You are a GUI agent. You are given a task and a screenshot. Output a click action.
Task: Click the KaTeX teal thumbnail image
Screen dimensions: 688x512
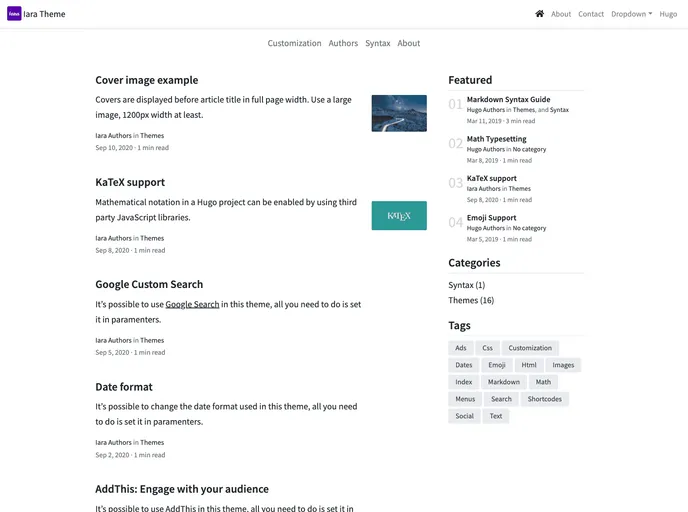point(399,215)
